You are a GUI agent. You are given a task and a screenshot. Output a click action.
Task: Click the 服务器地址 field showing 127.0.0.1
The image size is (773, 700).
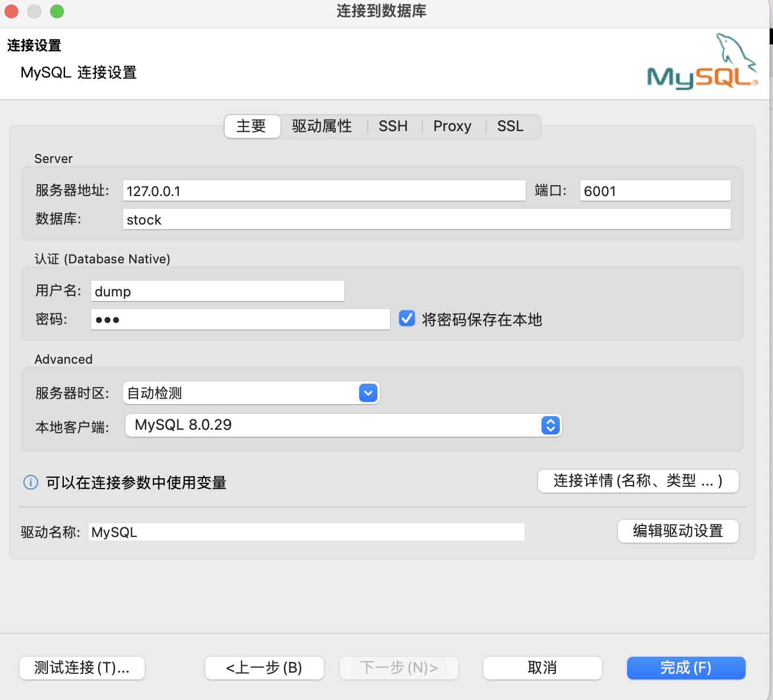click(x=323, y=190)
